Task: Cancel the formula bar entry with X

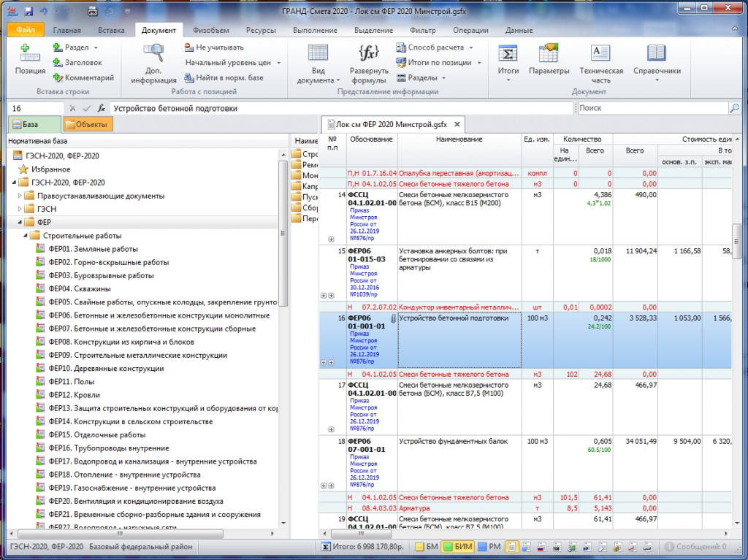Action: tap(72, 108)
